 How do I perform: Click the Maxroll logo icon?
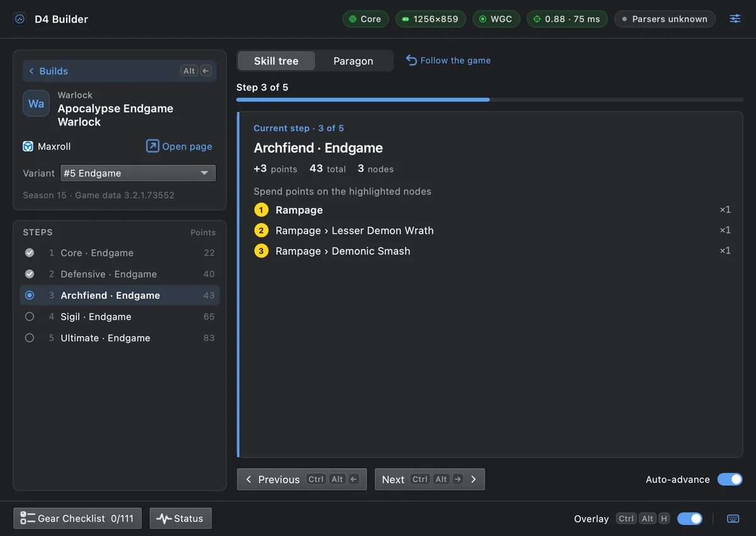(x=28, y=146)
